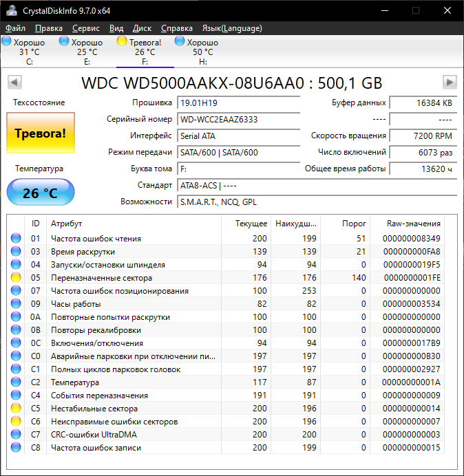464x476 pixels.
Task: Click yellow status icon for drive F:
Action: [122, 42]
